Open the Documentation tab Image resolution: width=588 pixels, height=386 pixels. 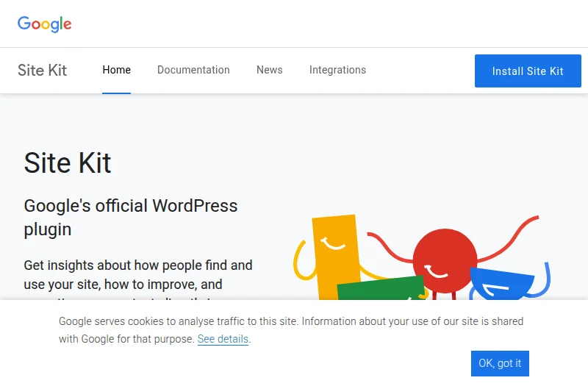coord(193,70)
